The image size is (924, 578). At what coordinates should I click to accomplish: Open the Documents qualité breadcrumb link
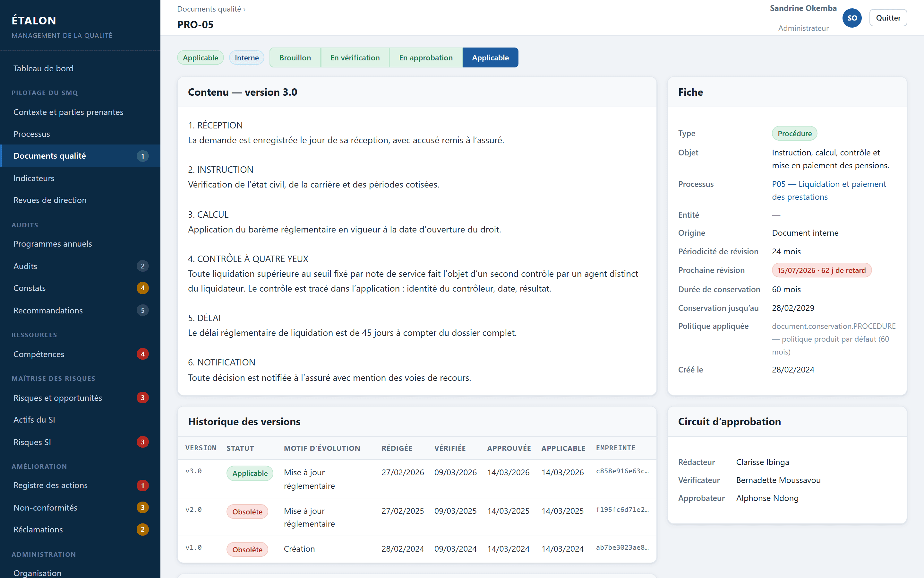pyautogui.click(x=209, y=9)
